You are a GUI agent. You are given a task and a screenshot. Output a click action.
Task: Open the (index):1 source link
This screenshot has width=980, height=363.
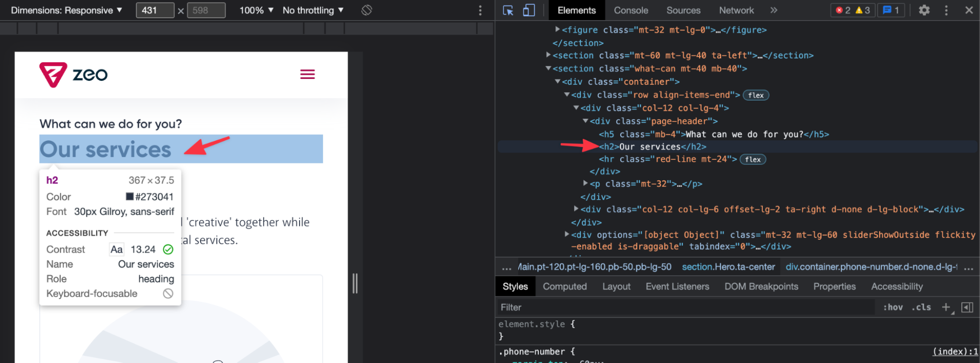955,351
